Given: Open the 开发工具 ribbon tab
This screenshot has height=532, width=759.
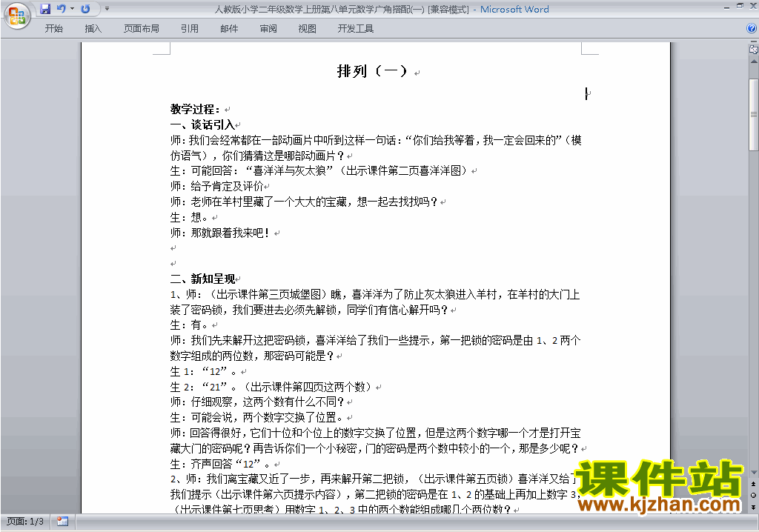Looking at the screenshot, I should click(x=356, y=29).
